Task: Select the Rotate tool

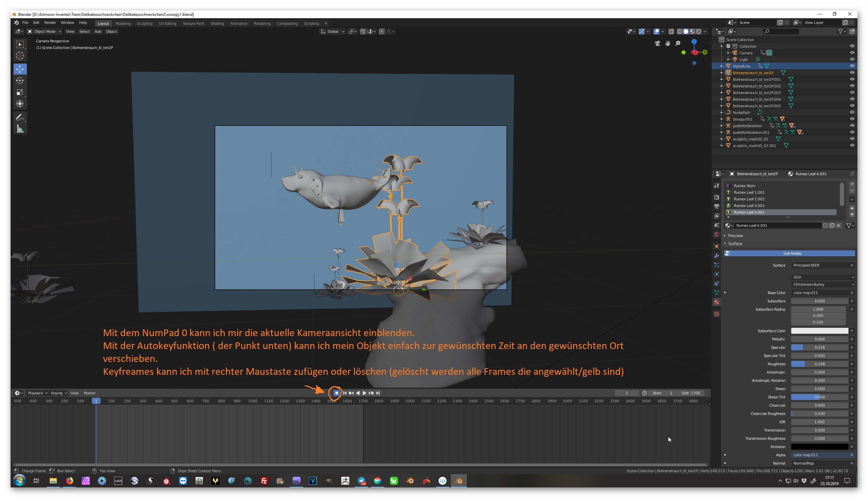Action: (20, 81)
